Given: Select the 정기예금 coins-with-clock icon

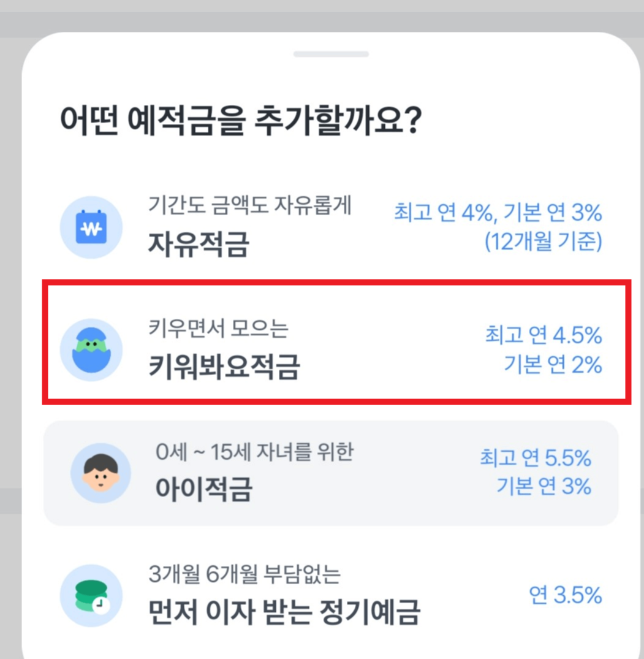Looking at the screenshot, I should [90, 595].
